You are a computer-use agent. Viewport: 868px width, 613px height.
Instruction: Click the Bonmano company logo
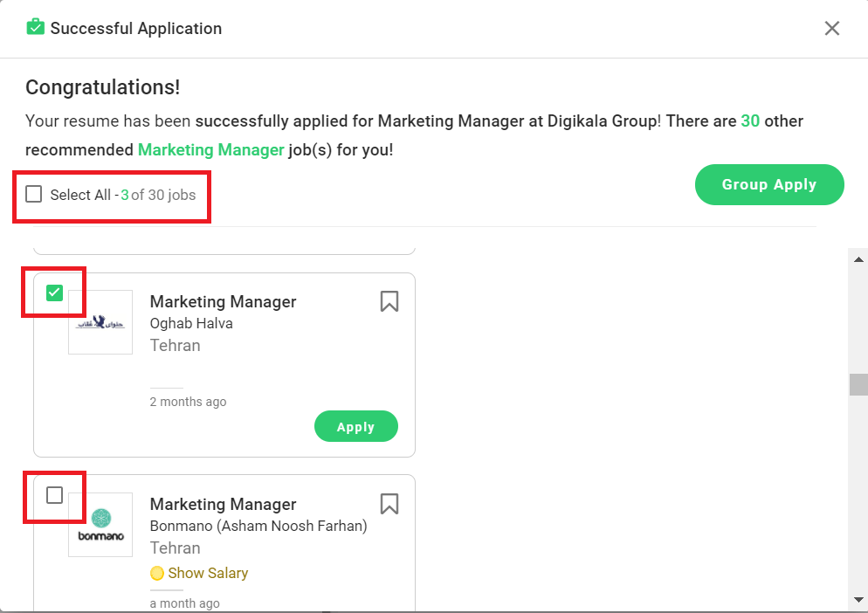point(100,525)
